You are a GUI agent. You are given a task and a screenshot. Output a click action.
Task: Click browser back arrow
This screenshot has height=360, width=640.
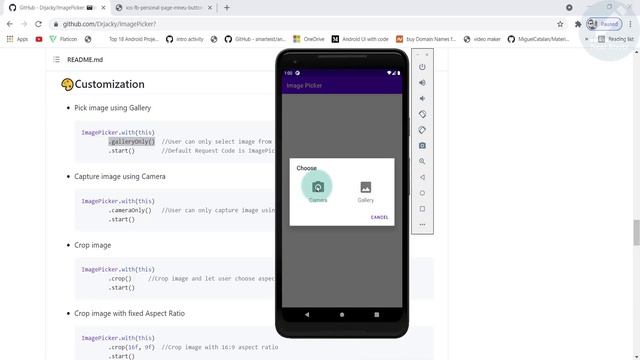10,24
